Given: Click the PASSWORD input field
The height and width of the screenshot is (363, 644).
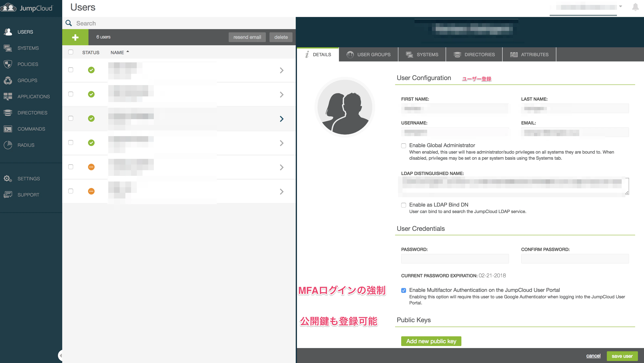Looking at the screenshot, I should (455, 259).
